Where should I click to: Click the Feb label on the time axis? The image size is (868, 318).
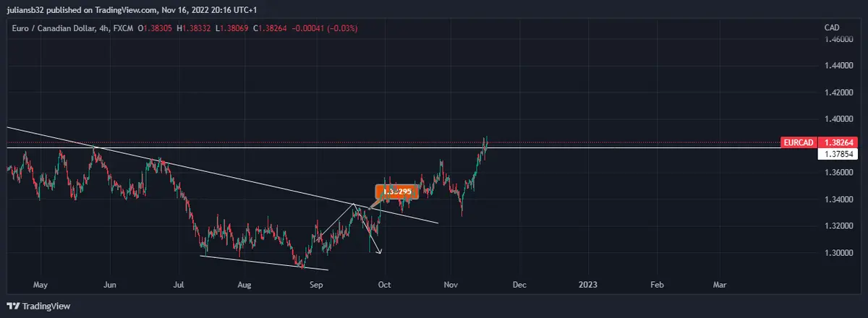[x=656, y=285]
